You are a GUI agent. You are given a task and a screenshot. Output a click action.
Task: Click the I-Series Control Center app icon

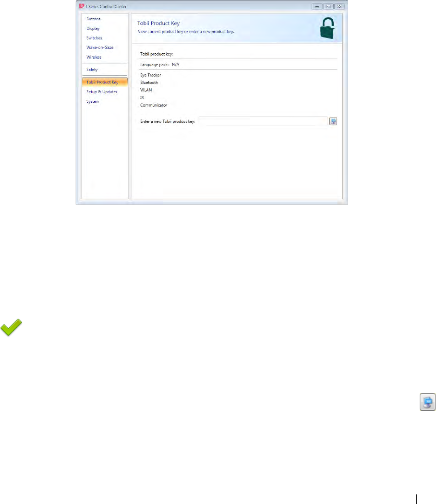point(82,6)
